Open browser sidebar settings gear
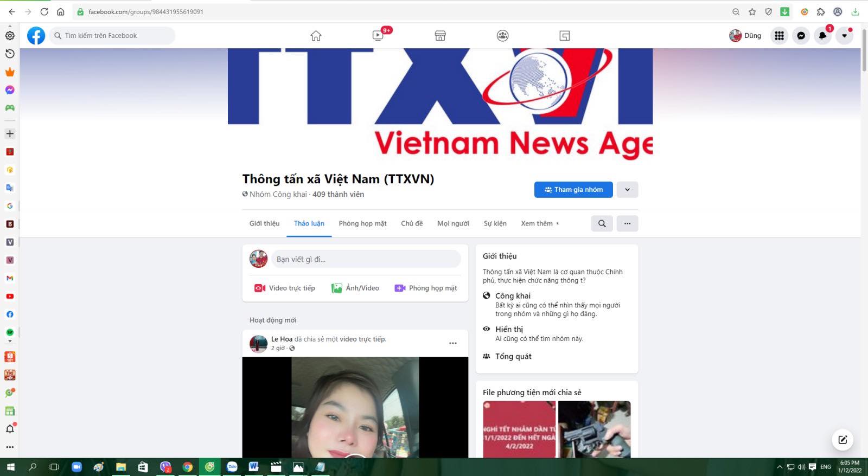This screenshot has height=476, width=868. click(x=10, y=36)
